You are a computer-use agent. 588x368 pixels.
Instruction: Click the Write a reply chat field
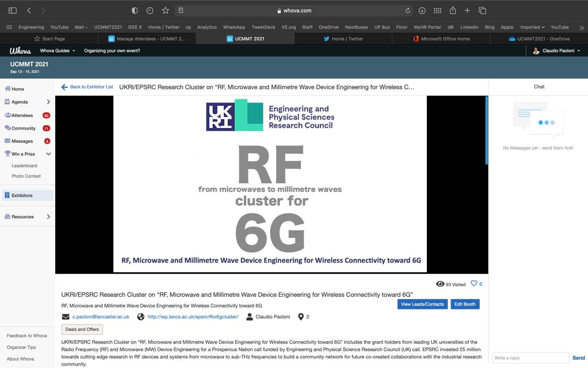click(x=530, y=358)
